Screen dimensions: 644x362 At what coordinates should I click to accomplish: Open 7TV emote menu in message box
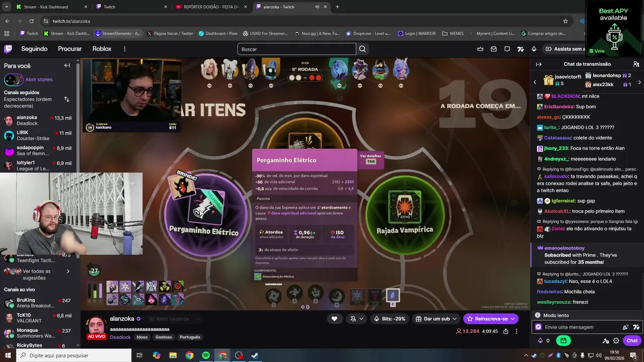pyautogui.click(x=636, y=327)
